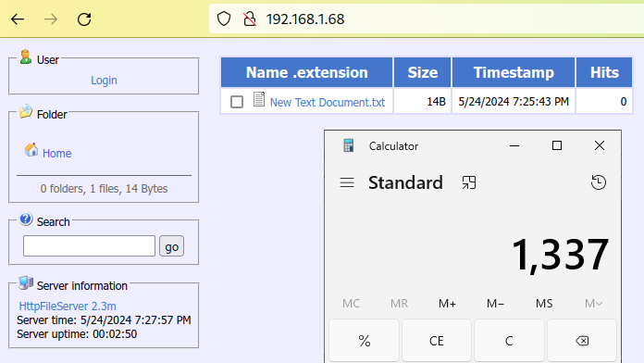Screen dimensions: 644x363
Task: Click the Home house icon
Action: tap(31, 150)
